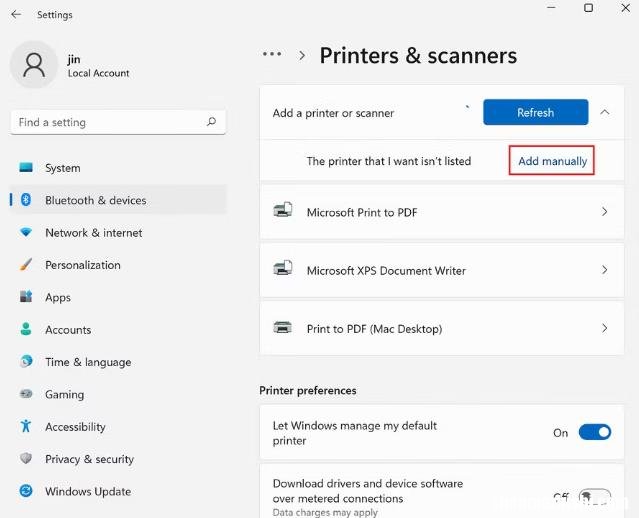
Task: Click the Network wifi icon
Action: click(26, 232)
